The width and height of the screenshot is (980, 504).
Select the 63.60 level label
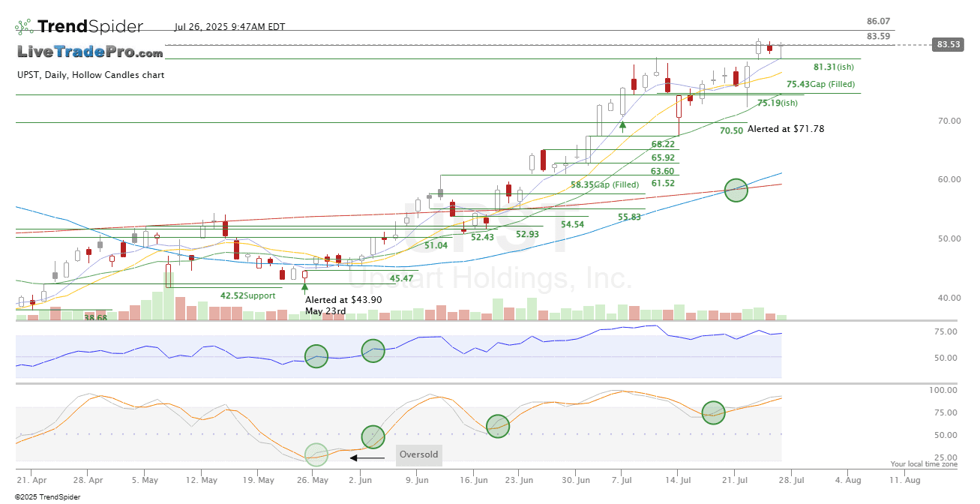pyautogui.click(x=663, y=172)
